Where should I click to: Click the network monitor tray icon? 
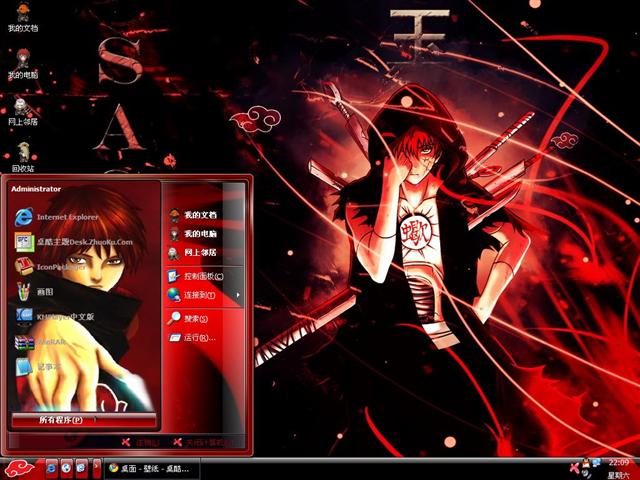click(596, 463)
